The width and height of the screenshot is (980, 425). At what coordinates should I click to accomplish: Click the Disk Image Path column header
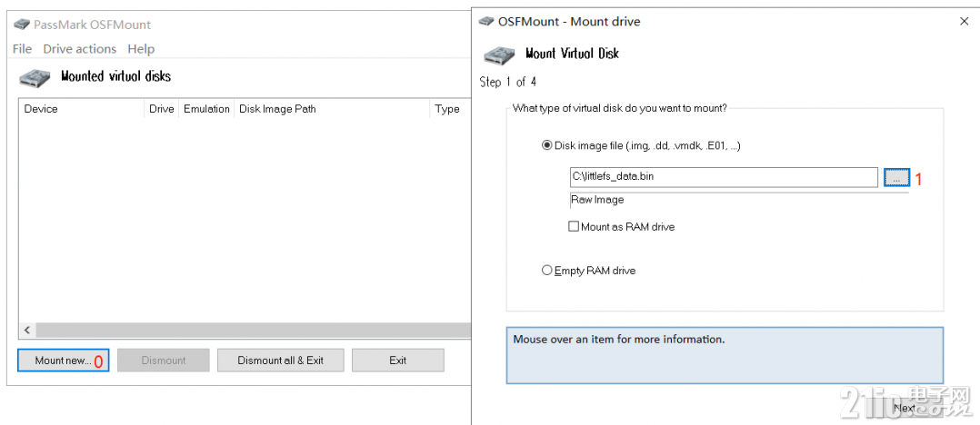tap(332, 109)
